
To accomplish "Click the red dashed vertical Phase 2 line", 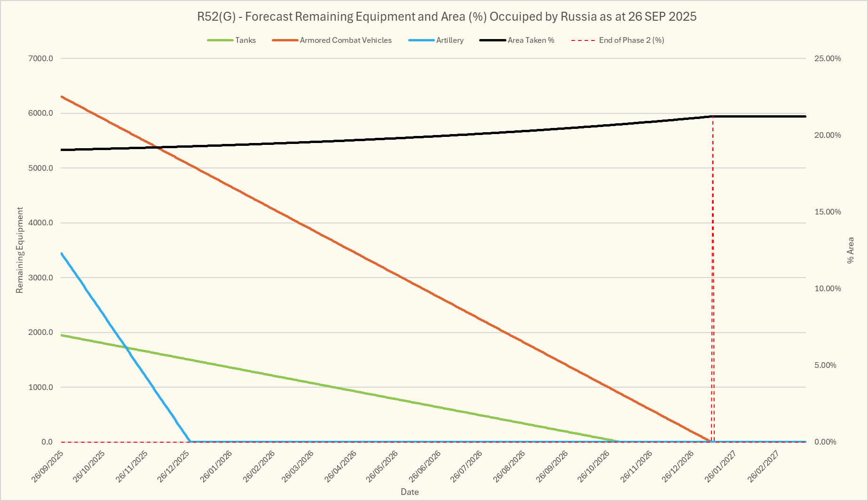I will [713, 282].
